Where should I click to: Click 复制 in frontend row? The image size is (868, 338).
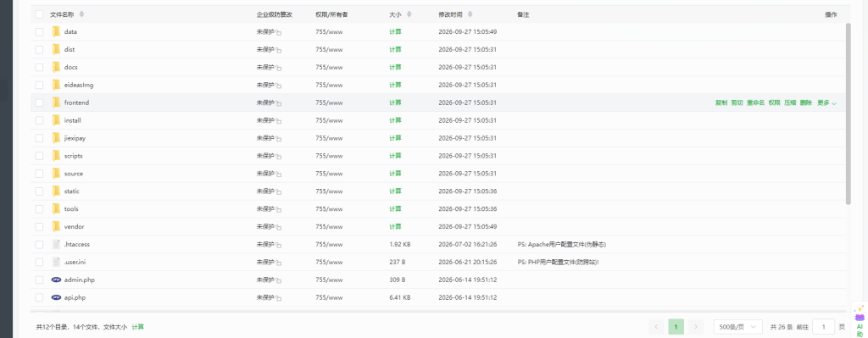[x=721, y=103]
